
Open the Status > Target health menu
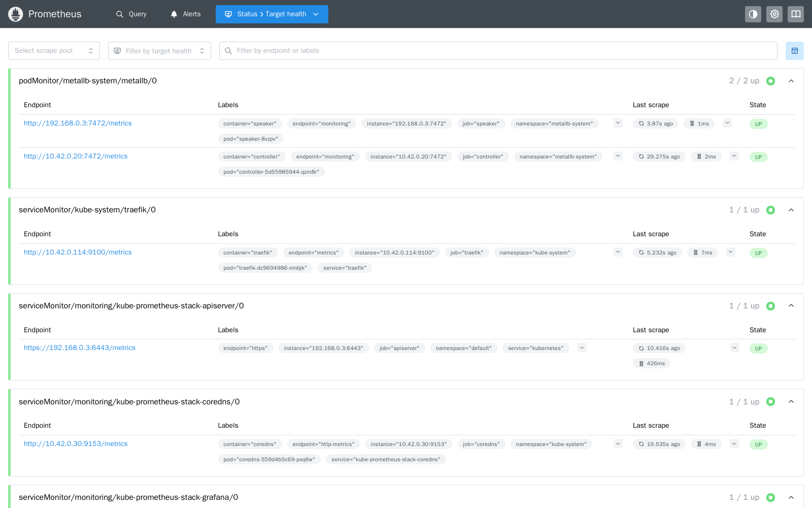[272, 14]
